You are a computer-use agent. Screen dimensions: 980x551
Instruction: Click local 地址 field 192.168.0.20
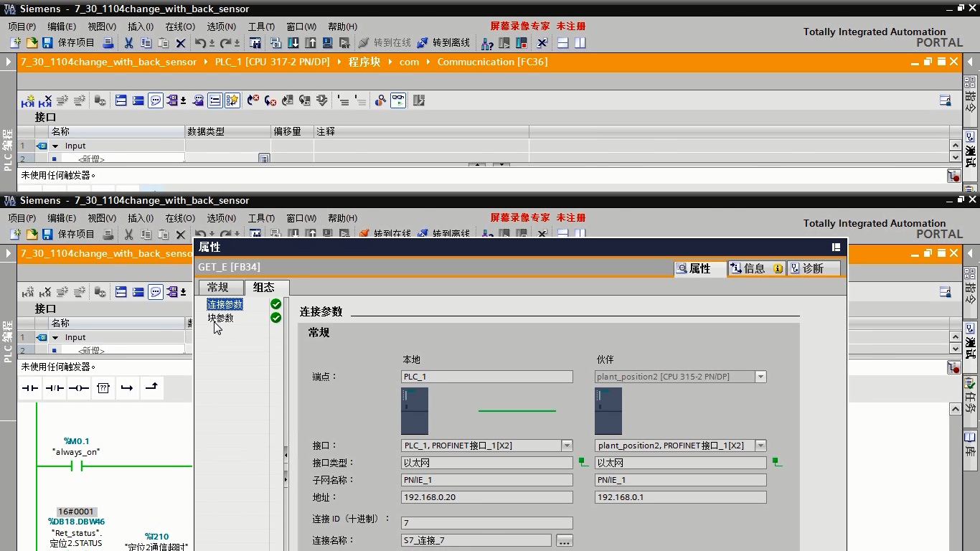coord(487,497)
